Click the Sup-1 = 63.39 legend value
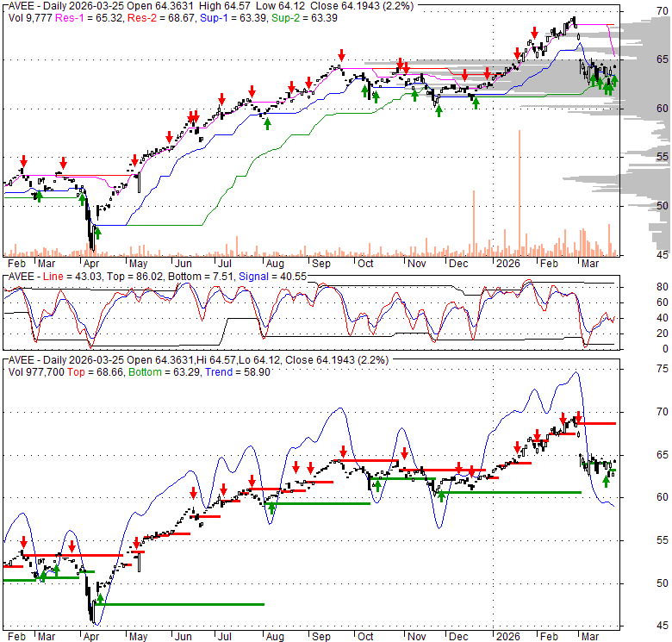672x642 pixels. pos(233,18)
